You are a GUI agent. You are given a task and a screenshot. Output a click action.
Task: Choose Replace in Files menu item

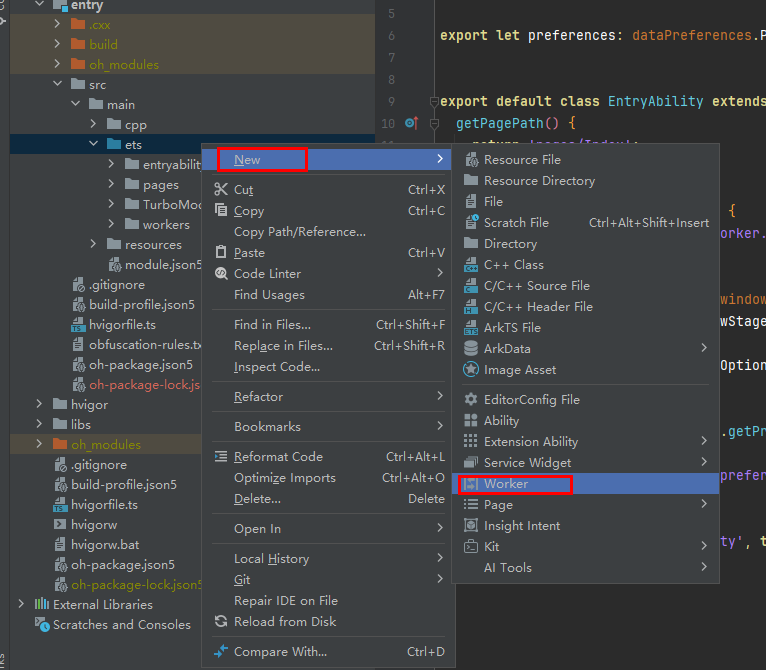point(328,346)
